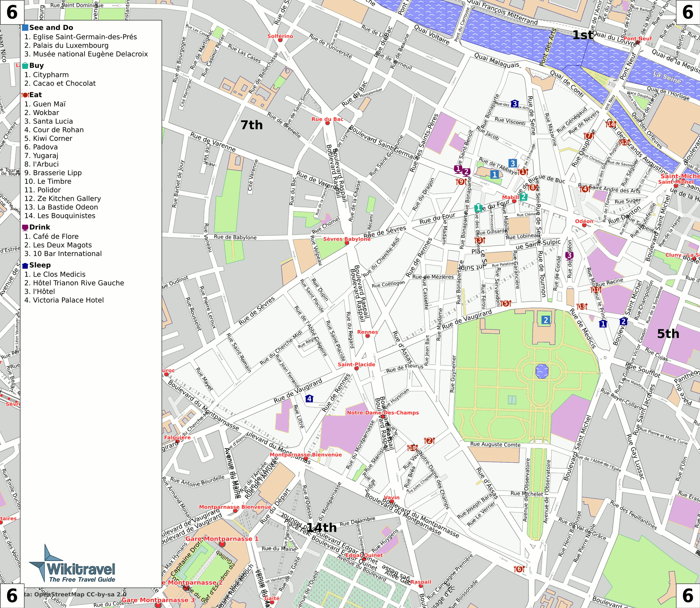The image size is (700, 608).
Task: Click the teal Buy legend bag icon
Action: [x=25, y=66]
